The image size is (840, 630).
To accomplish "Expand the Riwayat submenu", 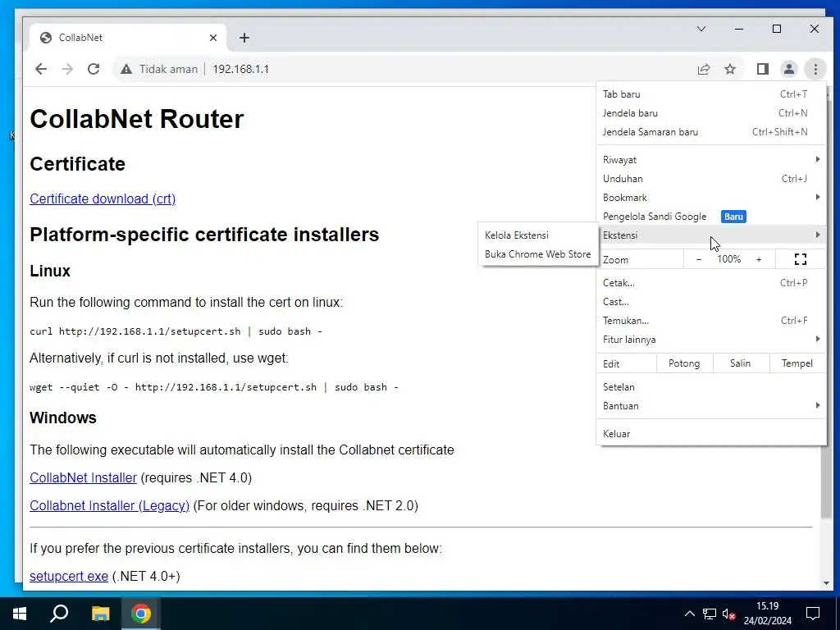I will [711, 160].
